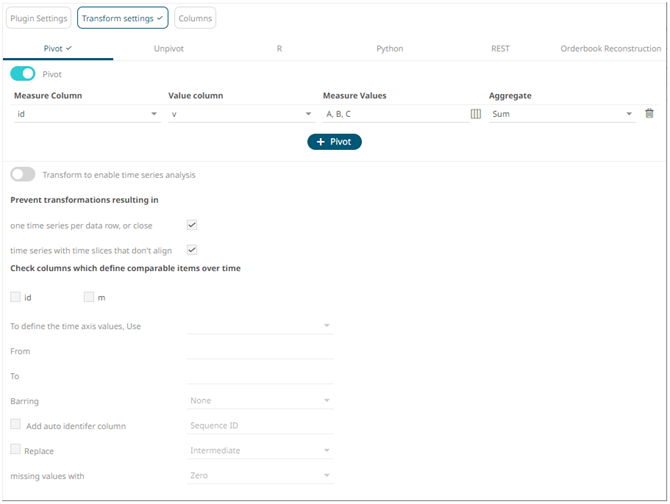This screenshot has width=670, height=504.
Task: Switch to the R tab
Action: [x=279, y=49]
